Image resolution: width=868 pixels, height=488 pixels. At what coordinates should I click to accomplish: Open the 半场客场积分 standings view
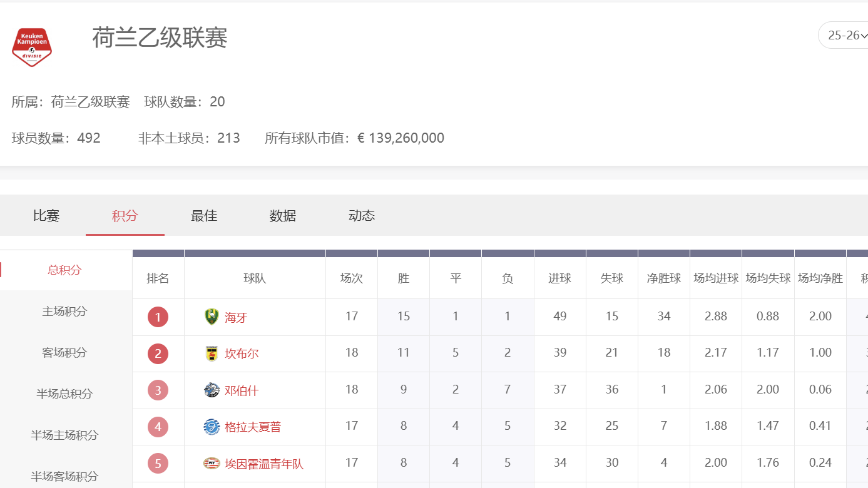pyautogui.click(x=64, y=476)
